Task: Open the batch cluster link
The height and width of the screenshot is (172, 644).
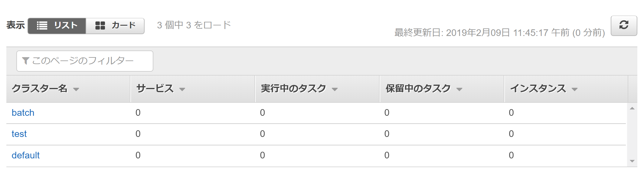Action: tap(23, 113)
